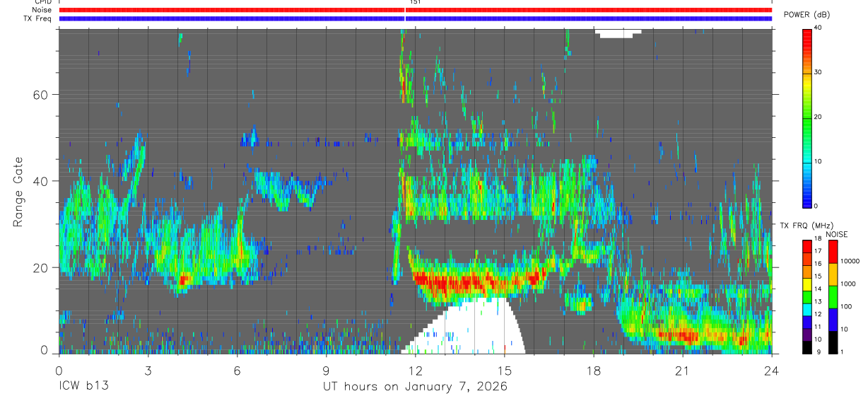Image resolution: width=868 pixels, height=401 pixels.
Task: Click the '24' tick on UT hours axis
Action: [772, 371]
